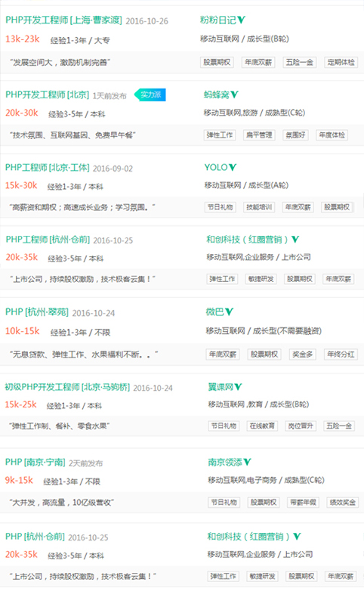Click the V badge next to 微巴
Viewport: 364px width, 613px height.
(x=230, y=311)
